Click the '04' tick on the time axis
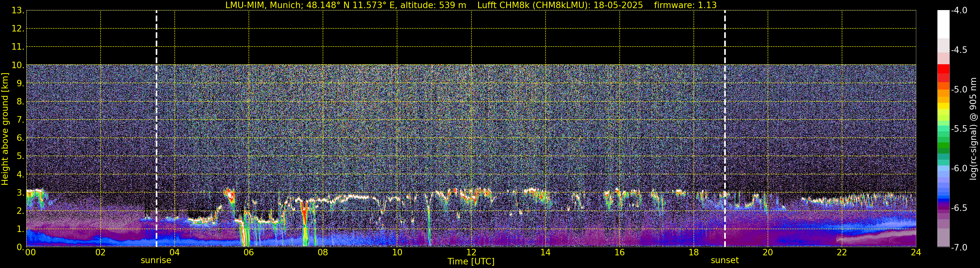Screen dimensions: 980x268 pos(175,253)
